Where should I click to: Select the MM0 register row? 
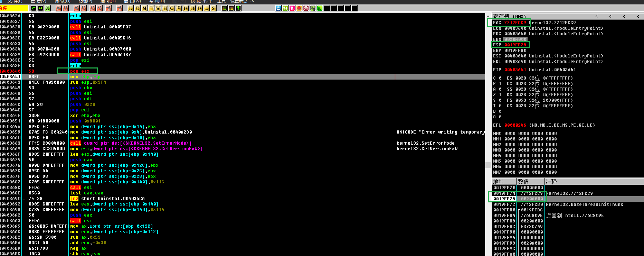(x=525, y=134)
